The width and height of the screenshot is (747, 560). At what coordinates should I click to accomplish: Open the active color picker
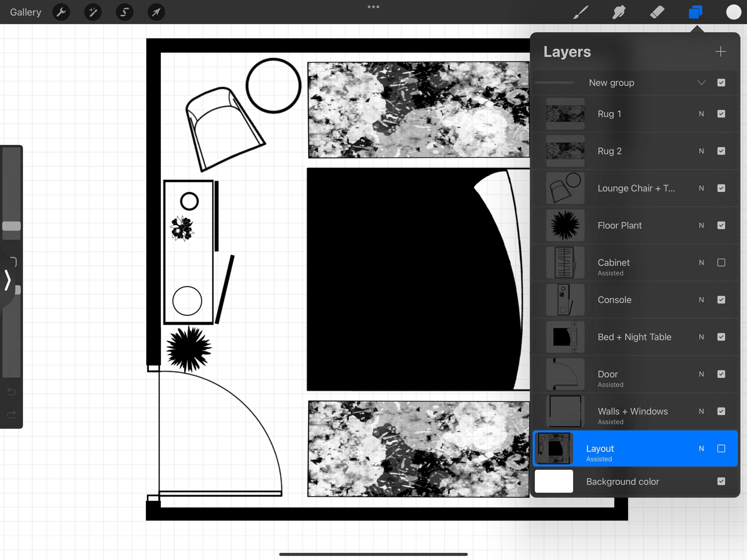click(x=733, y=12)
